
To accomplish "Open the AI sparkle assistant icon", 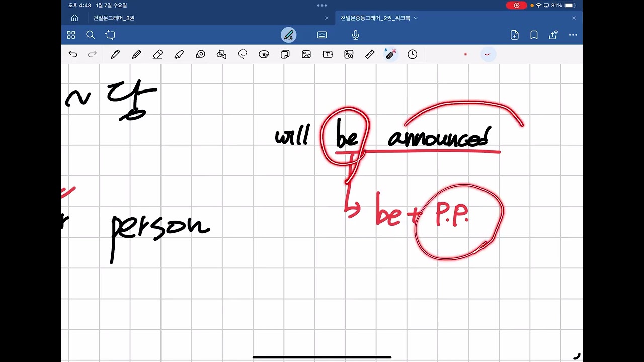I will point(110,35).
